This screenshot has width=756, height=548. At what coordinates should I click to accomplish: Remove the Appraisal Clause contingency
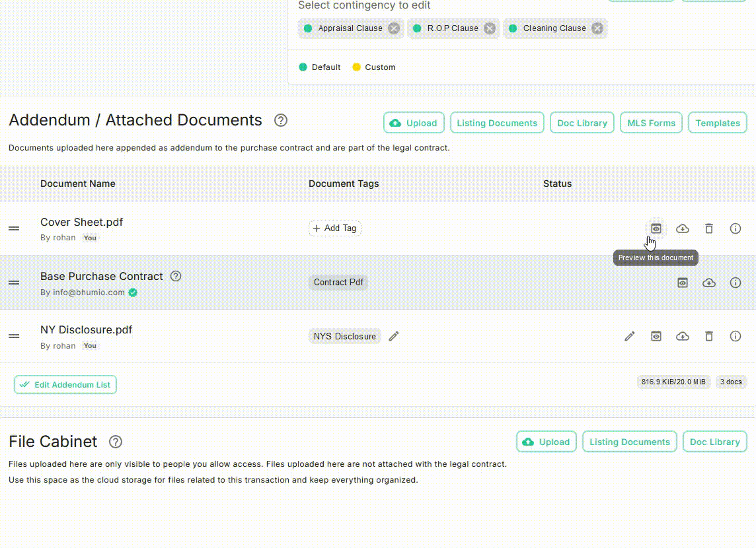coord(393,28)
